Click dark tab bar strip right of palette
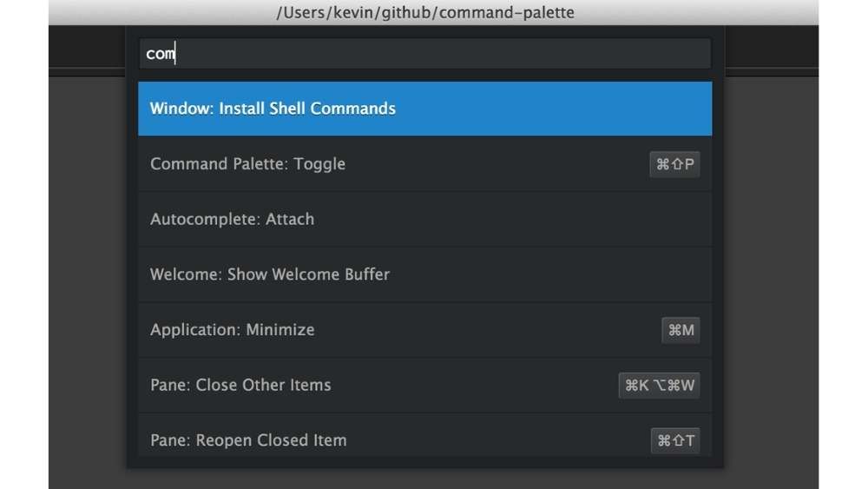 (771, 47)
